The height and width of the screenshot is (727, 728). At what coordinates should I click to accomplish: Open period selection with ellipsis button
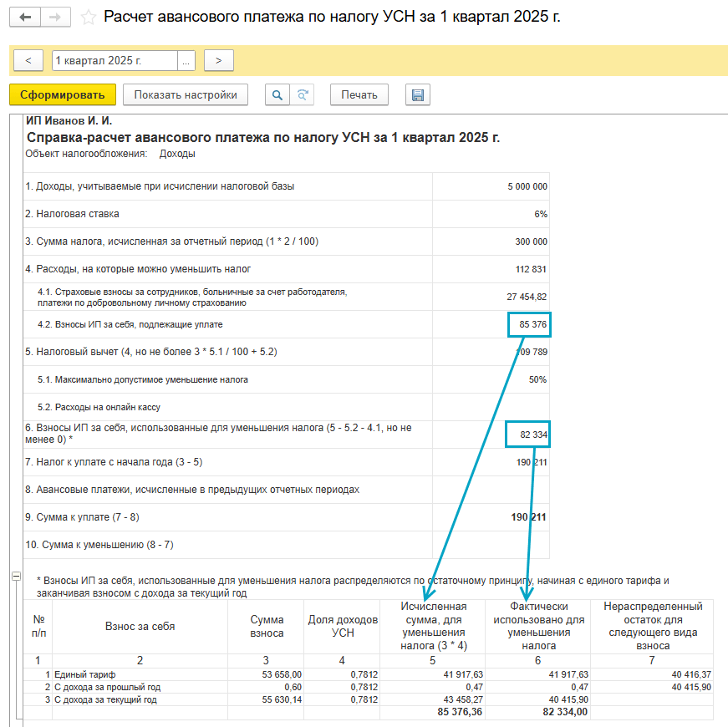click(186, 60)
